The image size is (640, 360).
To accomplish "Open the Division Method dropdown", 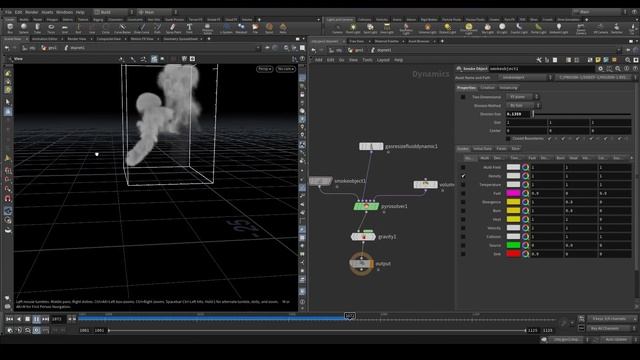I will pyautogui.click(x=523, y=106).
